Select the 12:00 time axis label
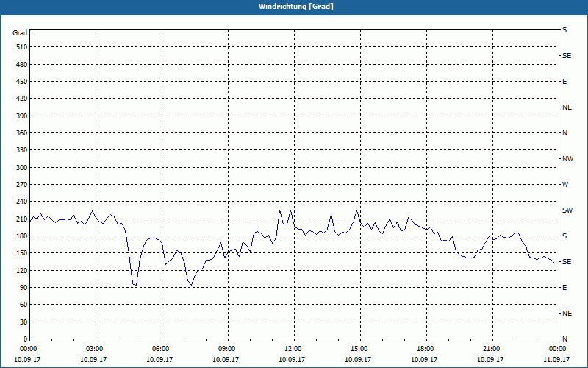The height and width of the screenshot is (368, 588). (293, 349)
